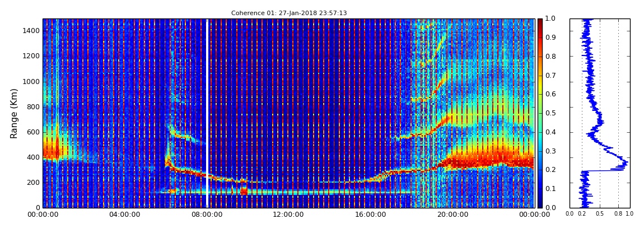Click the 12:00:00 time axis label
The height and width of the screenshot is (228, 644).
[287, 214]
